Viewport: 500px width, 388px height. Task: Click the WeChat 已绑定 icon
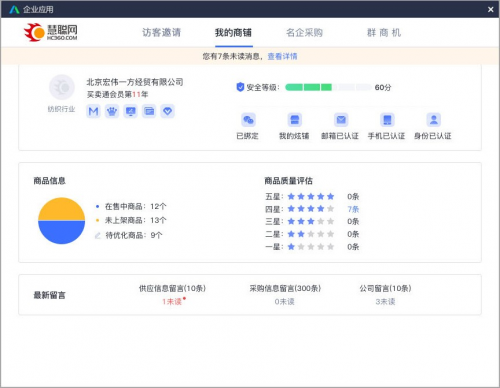point(248,120)
